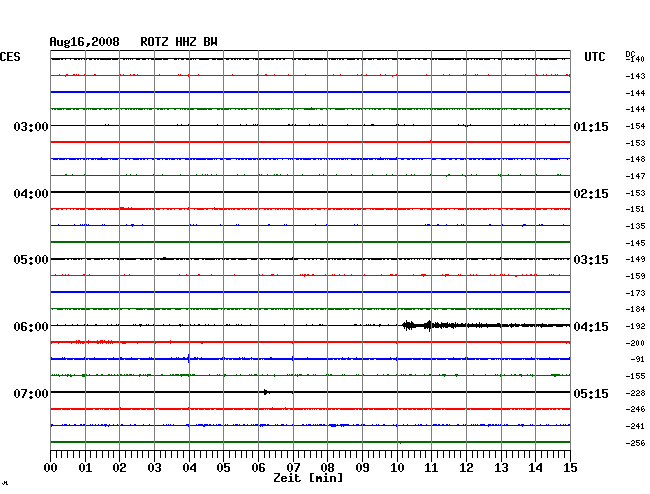This screenshot has height=494, width=650.
Task: Click the station label ROTZ HHZ BW
Action: click(x=179, y=42)
